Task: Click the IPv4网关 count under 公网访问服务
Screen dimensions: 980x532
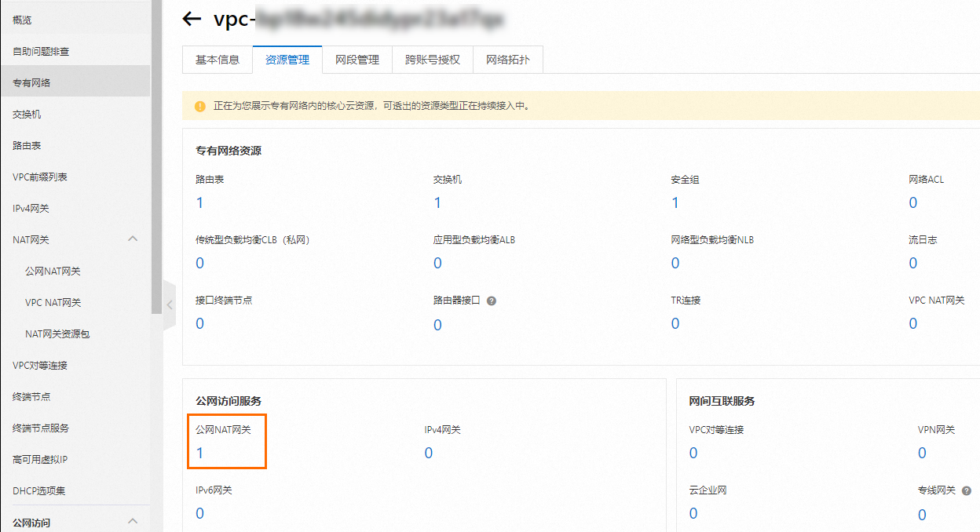Action: [x=429, y=453]
